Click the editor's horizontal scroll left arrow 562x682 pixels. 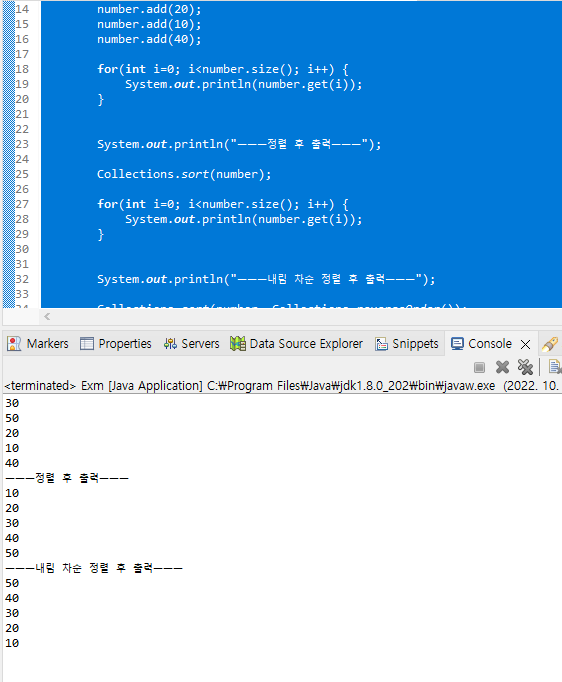(47, 317)
